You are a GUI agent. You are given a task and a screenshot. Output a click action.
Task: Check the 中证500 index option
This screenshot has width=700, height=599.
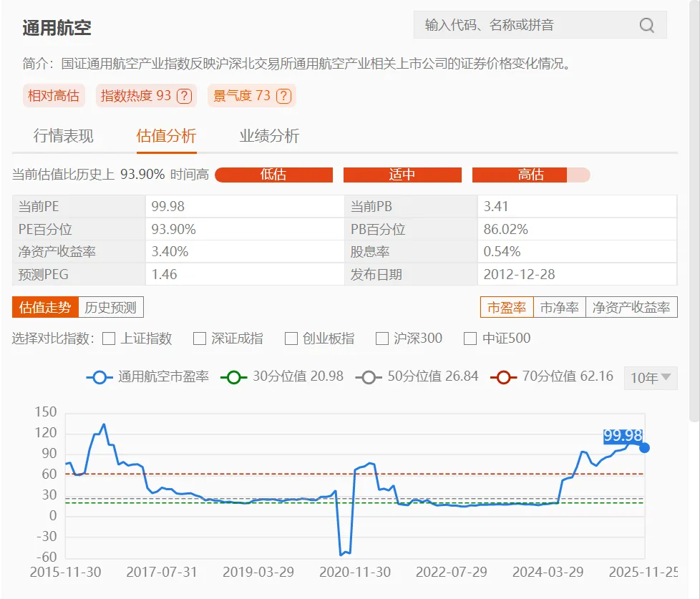(x=470, y=338)
